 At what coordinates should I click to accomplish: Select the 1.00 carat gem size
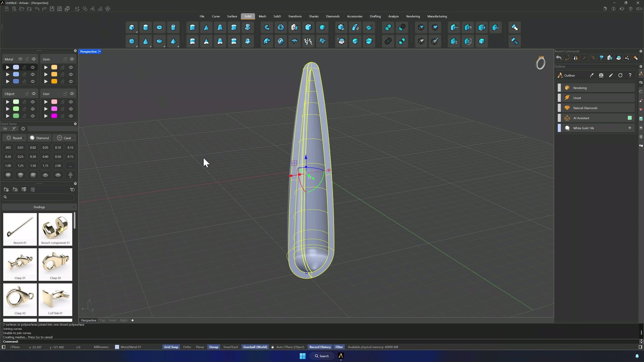pyautogui.click(x=8, y=166)
